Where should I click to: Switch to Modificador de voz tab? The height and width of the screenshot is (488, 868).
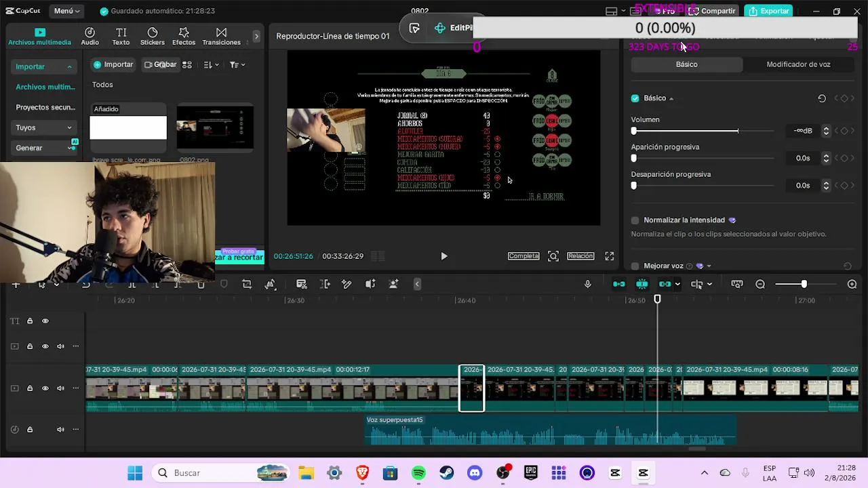pos(798,64)
